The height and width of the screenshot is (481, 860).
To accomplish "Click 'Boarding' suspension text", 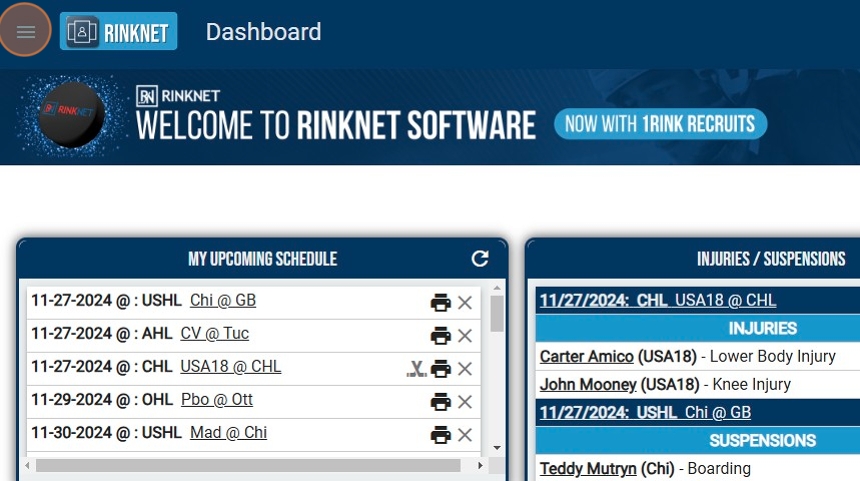I will tap(719, 468).
